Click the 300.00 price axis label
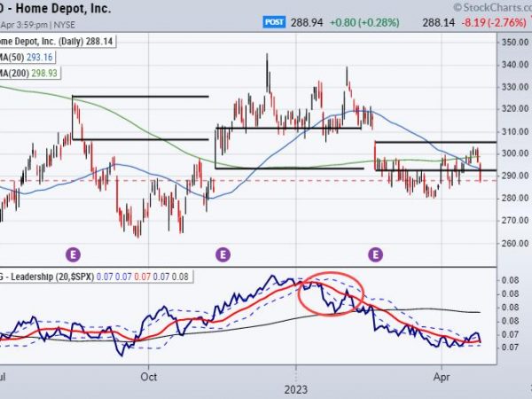532x399 pixels. coord(515,153)
